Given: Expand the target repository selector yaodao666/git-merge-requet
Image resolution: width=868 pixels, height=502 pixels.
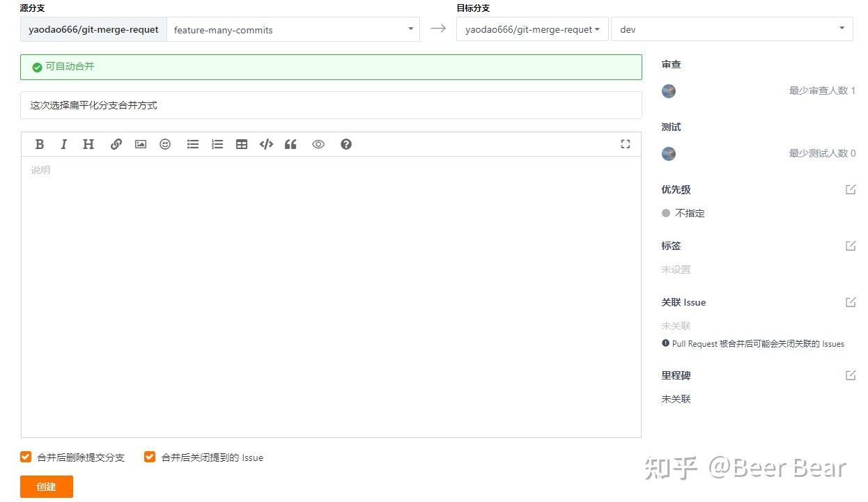Looking at the screenshot, I should coord(532,29).
